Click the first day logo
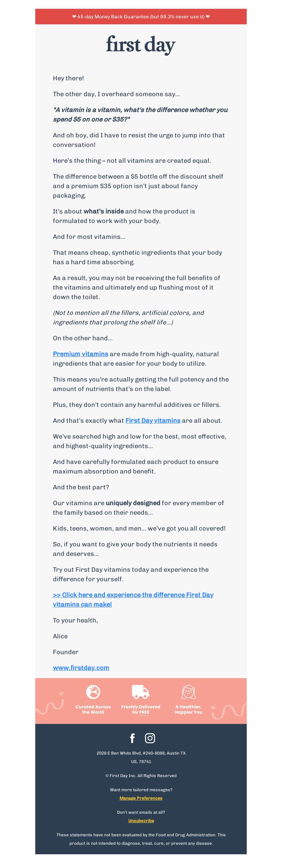 point(141,45)
